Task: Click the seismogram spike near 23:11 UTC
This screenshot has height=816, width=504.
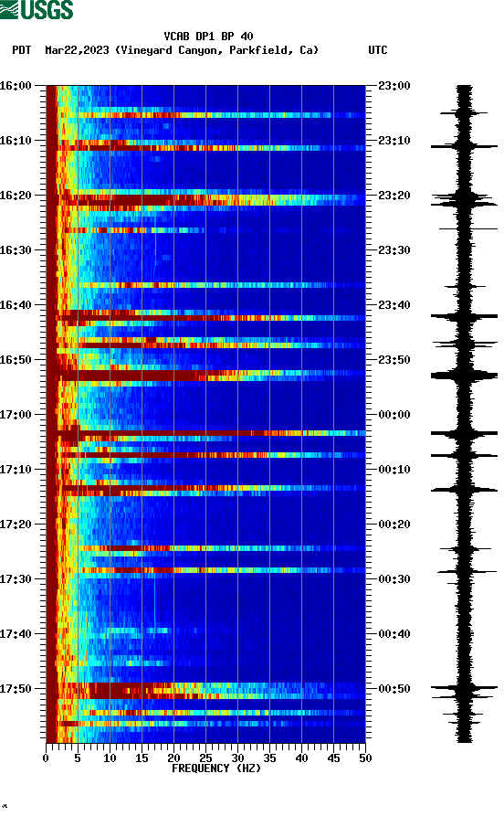Action: coord(464,147)
